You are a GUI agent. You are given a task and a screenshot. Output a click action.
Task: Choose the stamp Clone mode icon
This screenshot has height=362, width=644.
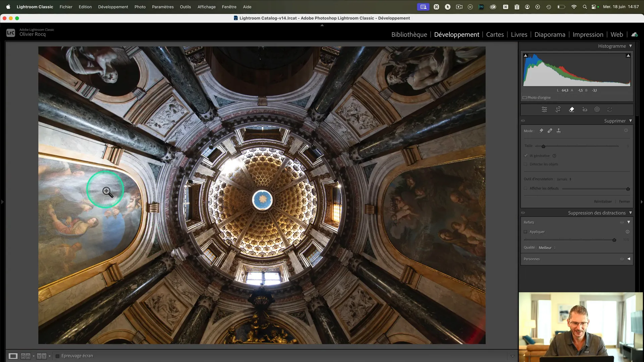(558, 131)
